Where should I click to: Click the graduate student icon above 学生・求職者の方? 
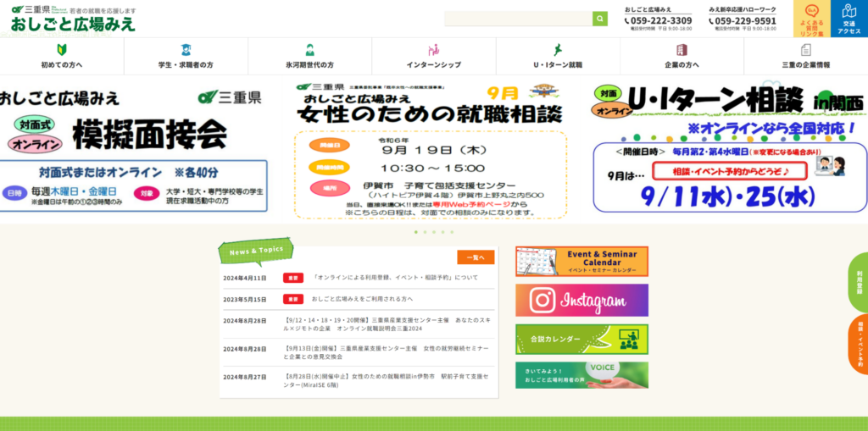pos(186,50)
